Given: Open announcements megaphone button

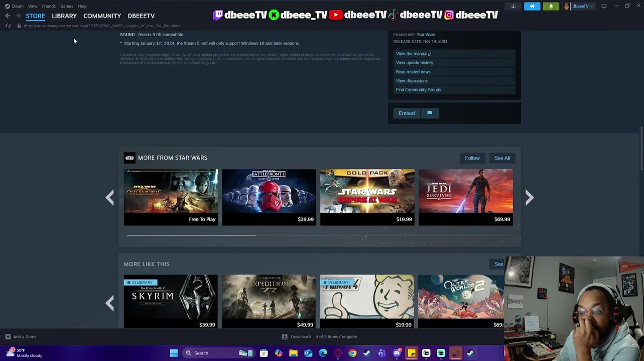Looking at the screenshot, I should point(532,6).
